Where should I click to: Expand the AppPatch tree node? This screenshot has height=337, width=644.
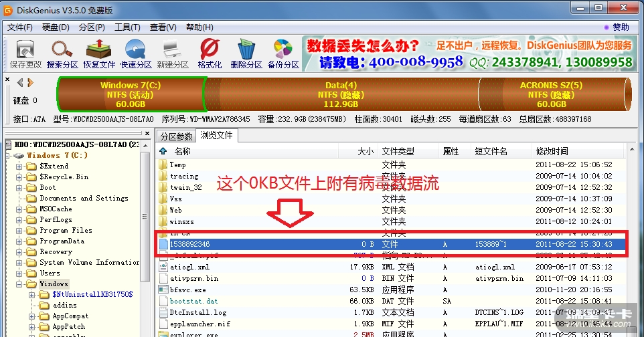[x=31, y=327]
